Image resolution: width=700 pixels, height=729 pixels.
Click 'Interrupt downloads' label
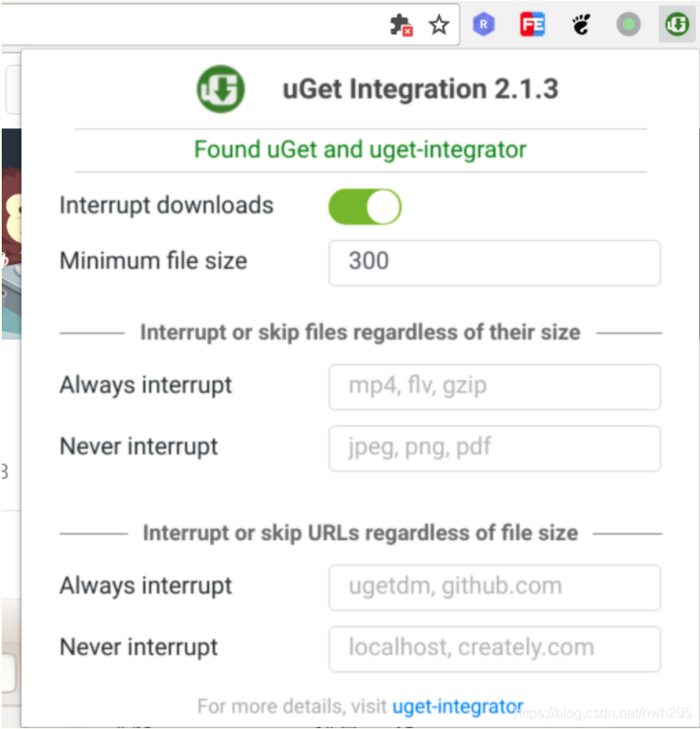pos(166,206)
